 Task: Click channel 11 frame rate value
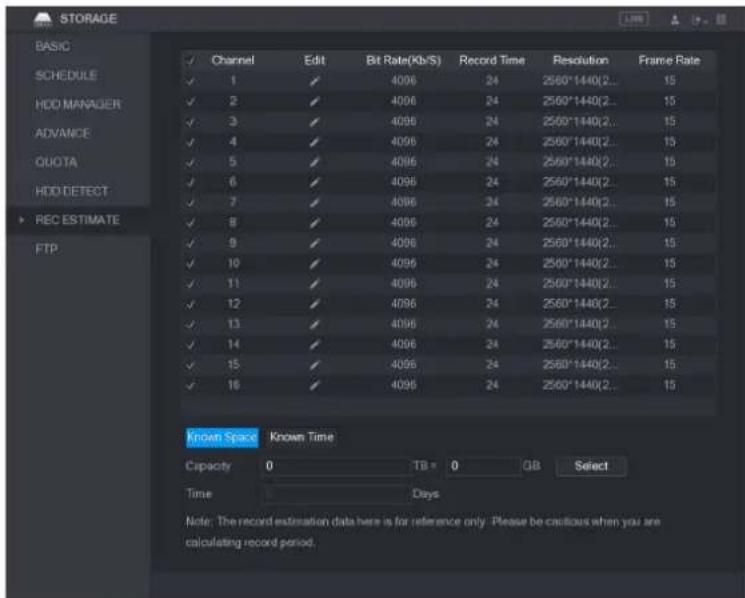[669, 285]
